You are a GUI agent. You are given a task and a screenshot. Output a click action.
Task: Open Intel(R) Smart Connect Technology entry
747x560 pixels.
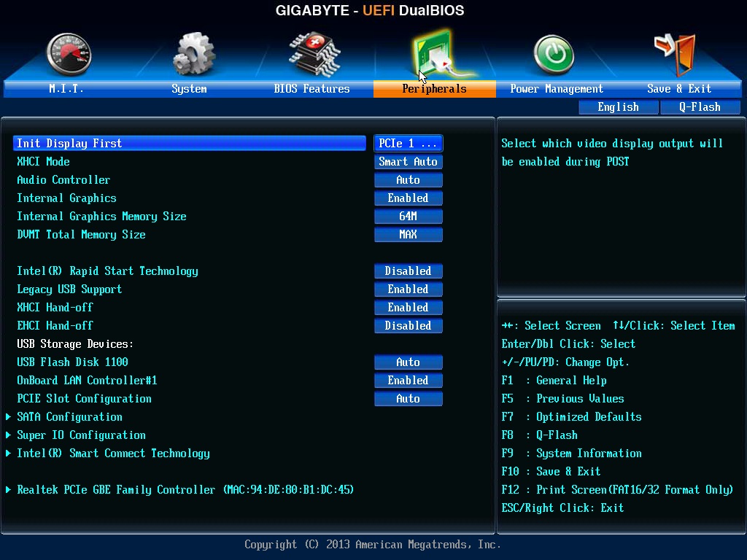click(x=113, y=454)
